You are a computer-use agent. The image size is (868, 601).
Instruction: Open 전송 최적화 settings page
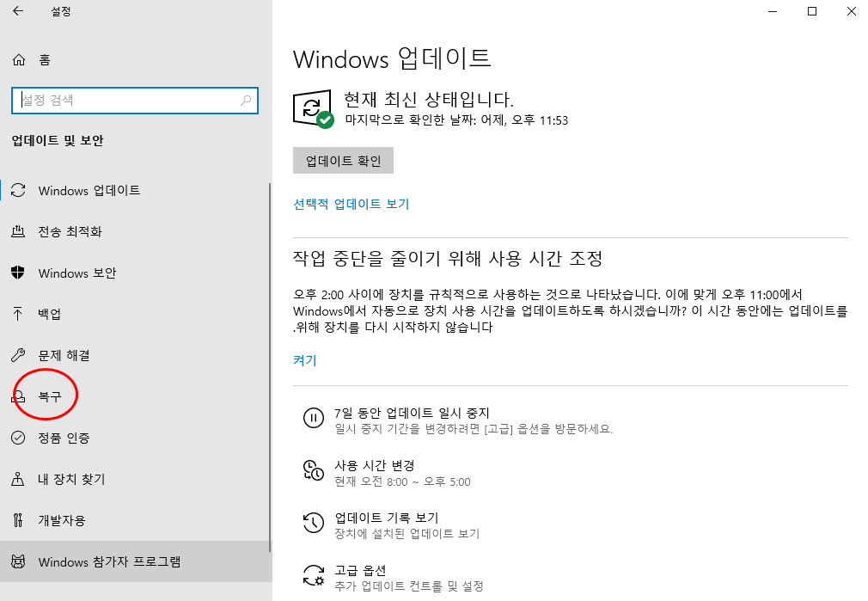[x=135, y=231]
